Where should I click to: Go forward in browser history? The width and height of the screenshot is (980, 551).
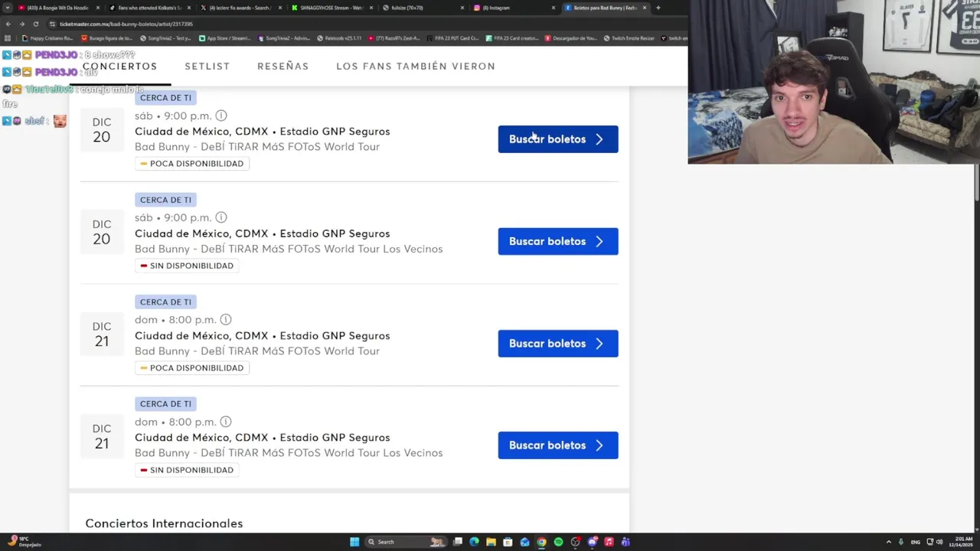coord(21,24)
